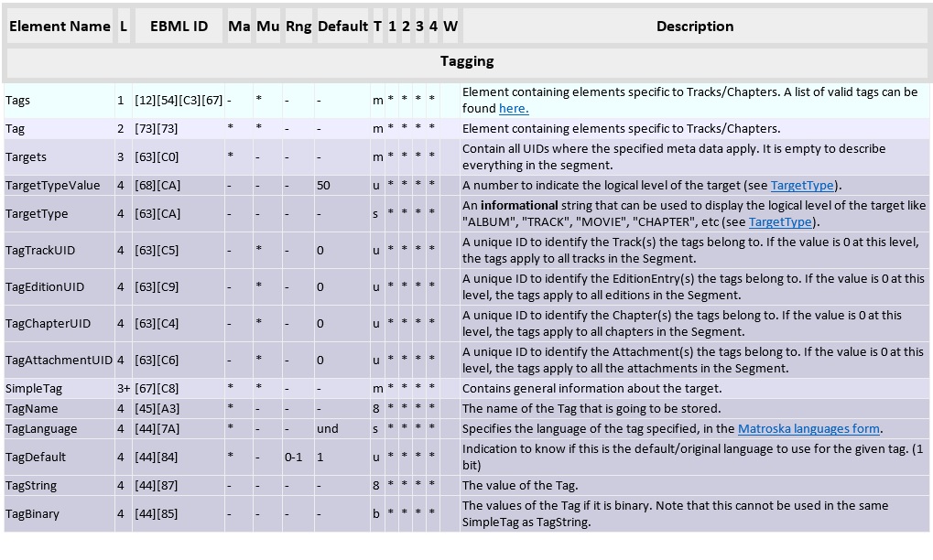Select the 'TagDefault' element name
Image resolution: width=933 pixels, height=560 pixels.
point(36,457)
